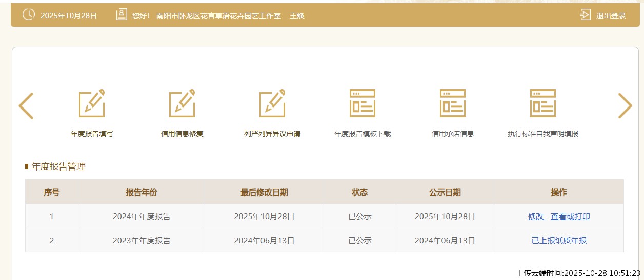This screenshot has width=644, height=280.
Task: Open the 年度报告填写 icon
Action: [x=92, y=104]
